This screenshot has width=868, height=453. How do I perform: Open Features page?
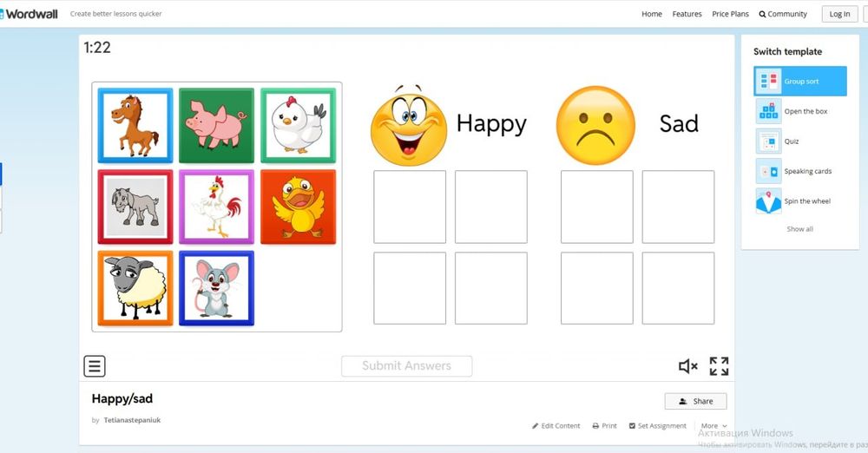(x=687, y=14)
